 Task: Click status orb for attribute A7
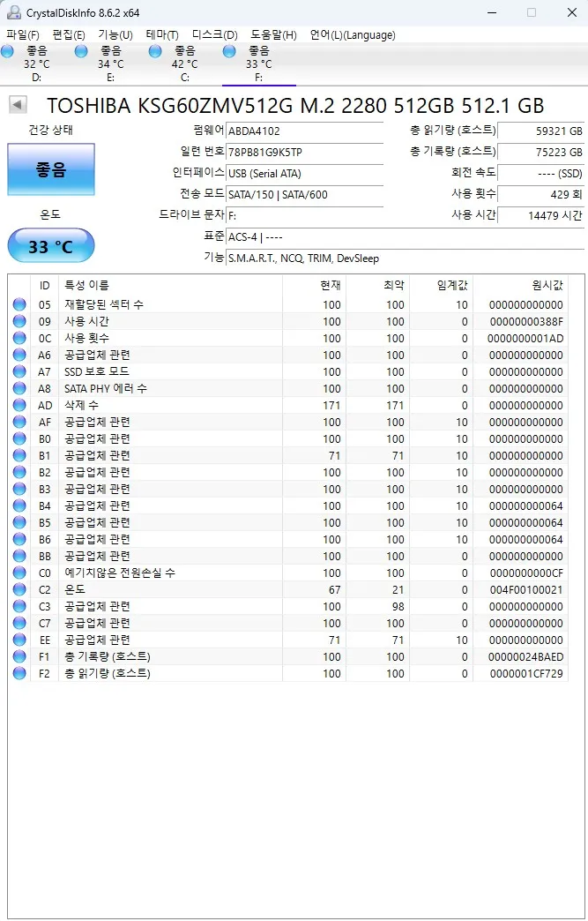click(19, 371)
